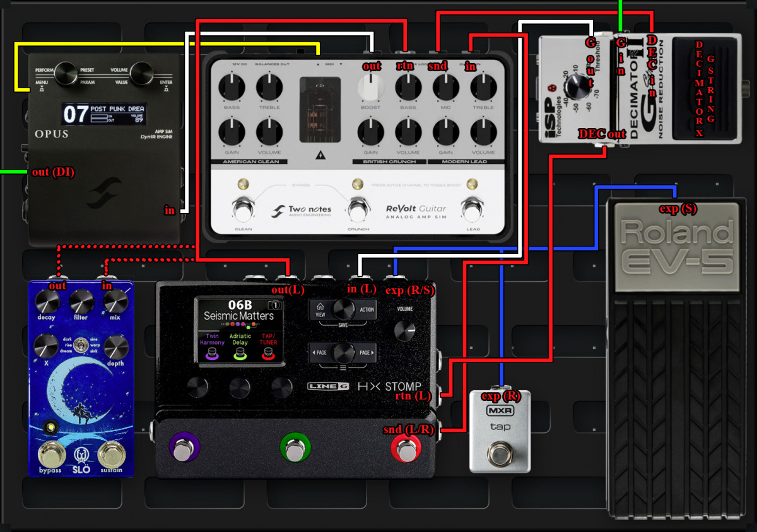The image size is (757, 532).
Task: Click the right PAGE arrow on HX Stomp
Action: [x=367, y=353]
